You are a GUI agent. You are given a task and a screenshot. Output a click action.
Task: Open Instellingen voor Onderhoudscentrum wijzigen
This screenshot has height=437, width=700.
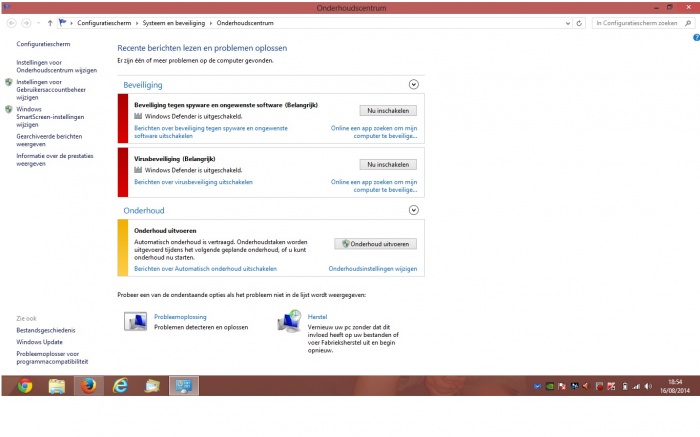(x=57, y=67)
